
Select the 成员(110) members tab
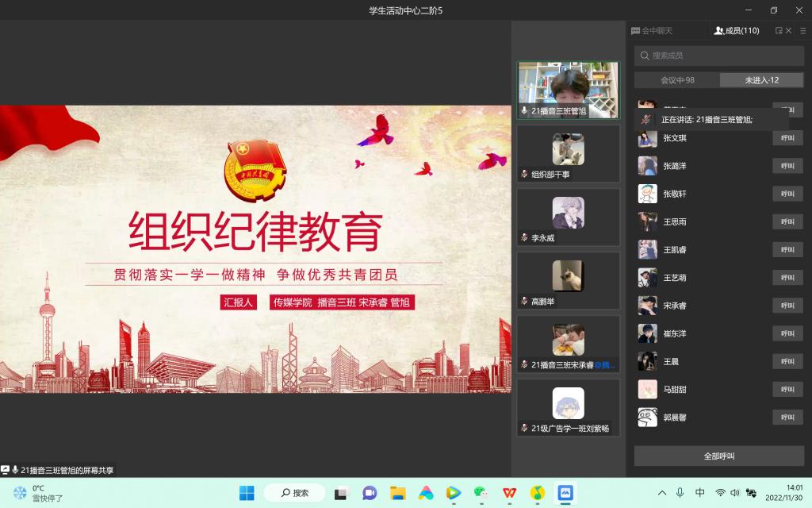pyautogui.click(x=737, y=31)
